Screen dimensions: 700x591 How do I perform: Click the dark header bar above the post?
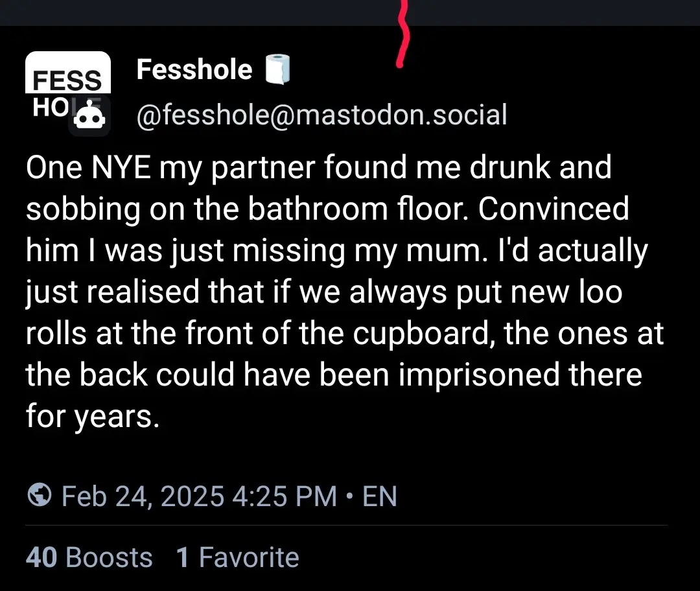pyautogui.click(x=350, y=12)
